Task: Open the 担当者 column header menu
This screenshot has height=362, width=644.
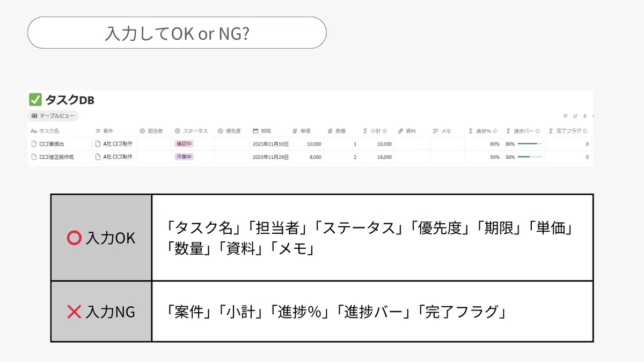Action: tap(151, 131)
